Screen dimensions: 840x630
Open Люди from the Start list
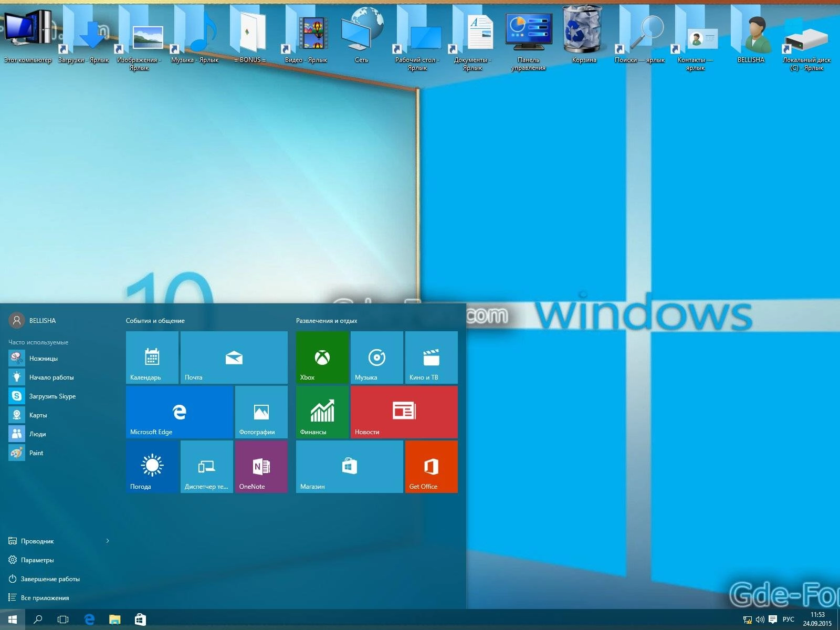click(59, 434)
